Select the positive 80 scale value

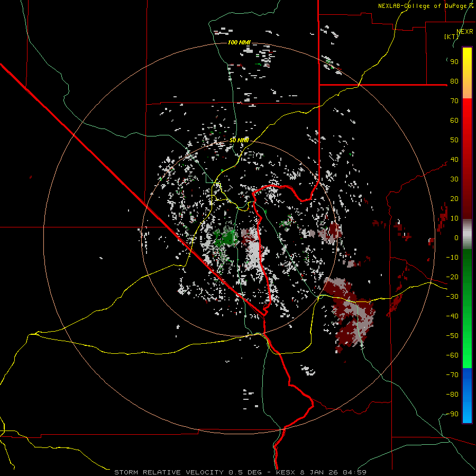[454, 81]
